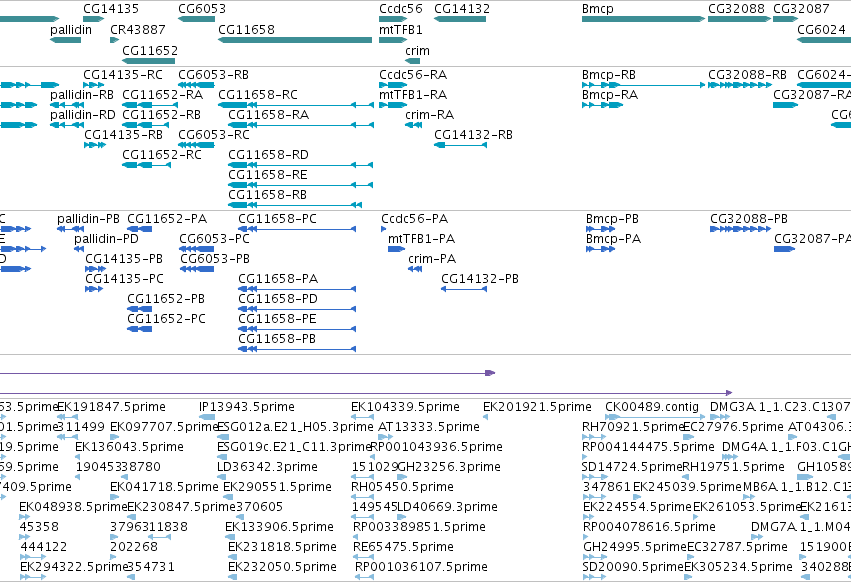Select transcript pallidin-RD
The width and height of the screenshot is (851, 582).
click(x=67, y=125)
